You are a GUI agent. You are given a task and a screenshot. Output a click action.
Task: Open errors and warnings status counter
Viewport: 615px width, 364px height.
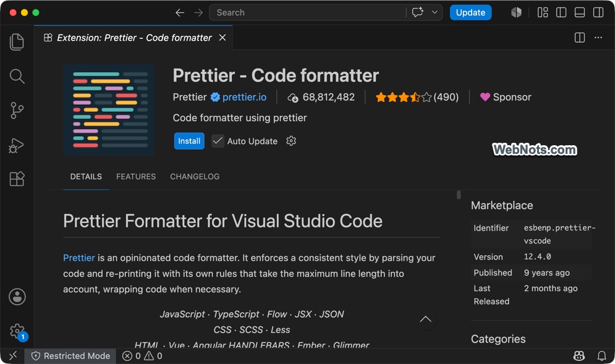click(x=142, y=356)
